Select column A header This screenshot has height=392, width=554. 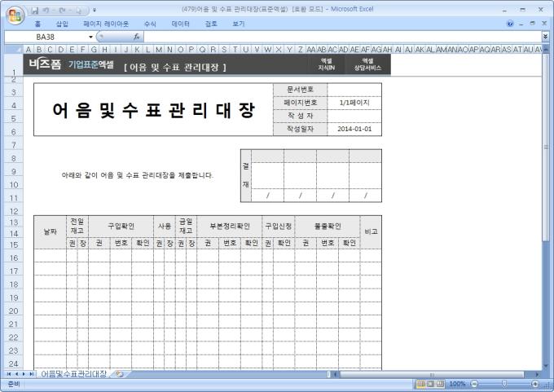(x=29, y=49)
